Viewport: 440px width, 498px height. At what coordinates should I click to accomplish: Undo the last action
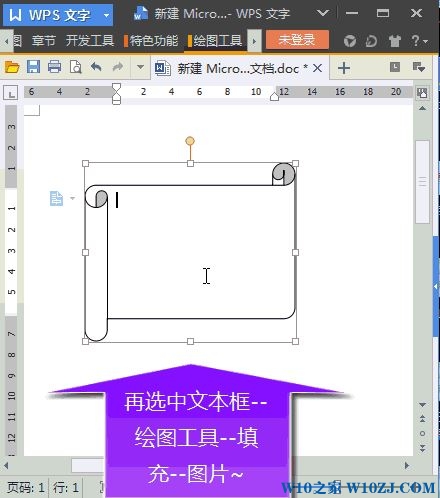[96, 67]
